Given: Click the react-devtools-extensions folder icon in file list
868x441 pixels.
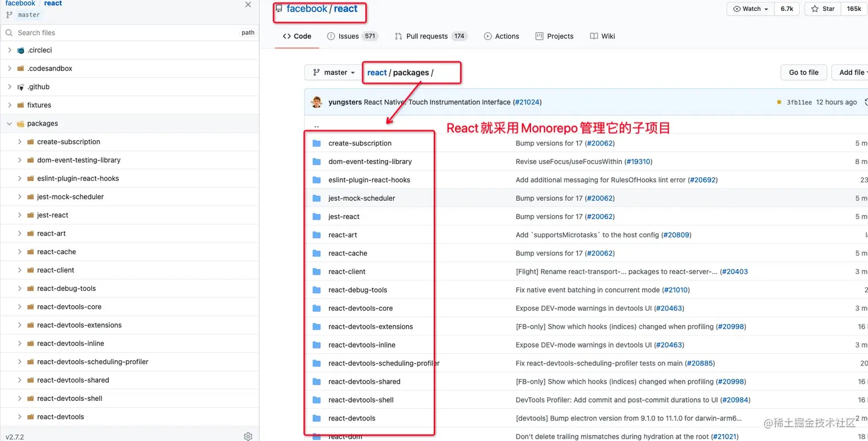Looking at the screenshot, I should [x=316, y=326].
